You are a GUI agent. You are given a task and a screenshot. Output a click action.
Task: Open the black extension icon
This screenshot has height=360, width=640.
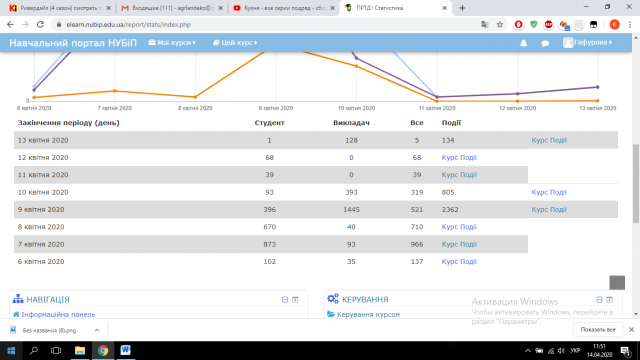point(593,24)
